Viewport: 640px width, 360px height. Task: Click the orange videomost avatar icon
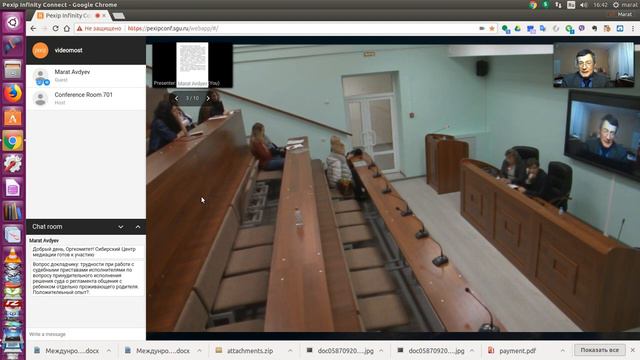click(x=40, y=51)
